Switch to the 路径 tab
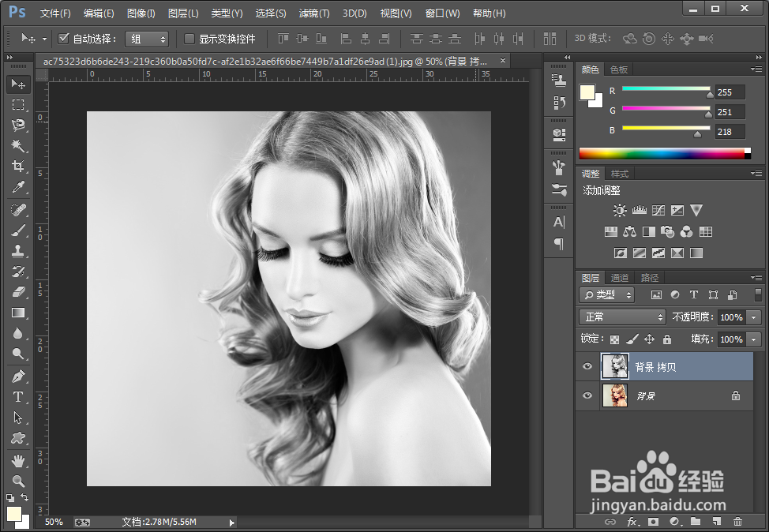Image resolution: width=769 pixels, height=532 pixels. pos(650,278)
